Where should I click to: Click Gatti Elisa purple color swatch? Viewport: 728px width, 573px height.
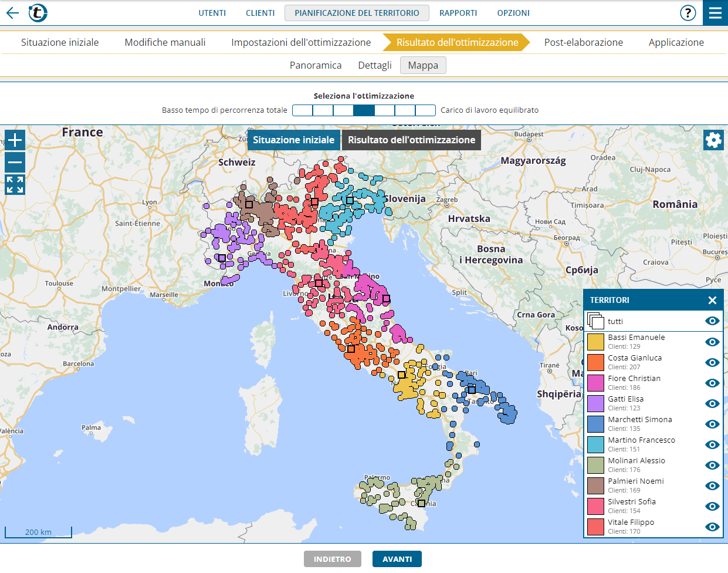tap(595, 403)
